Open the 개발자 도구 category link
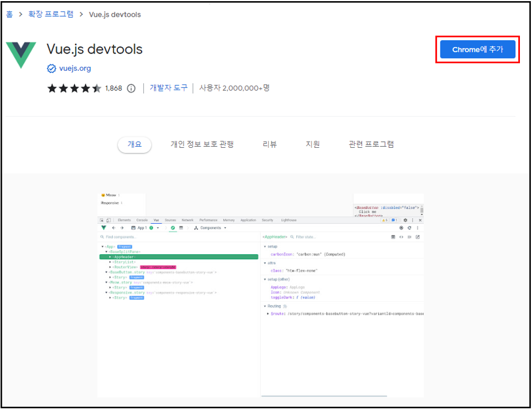 [x=169, y=88]
